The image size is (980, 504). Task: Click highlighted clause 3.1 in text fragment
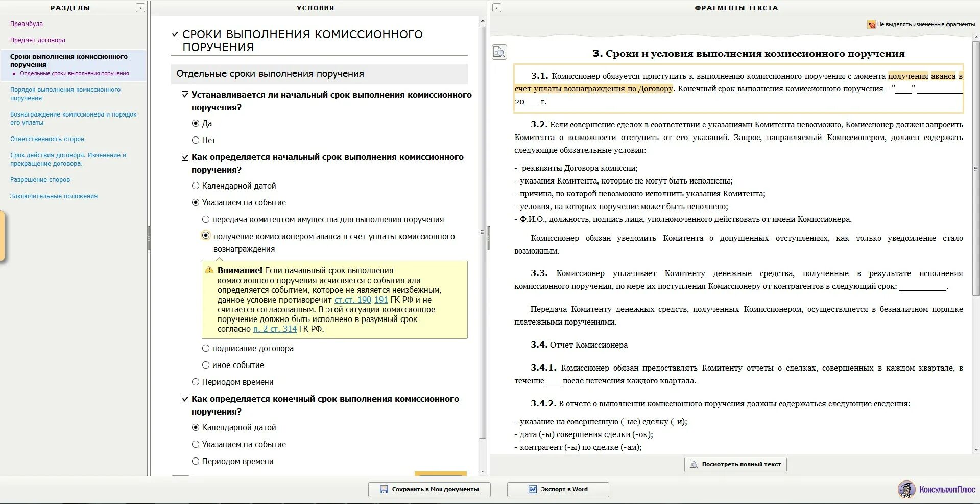point(738,89)
